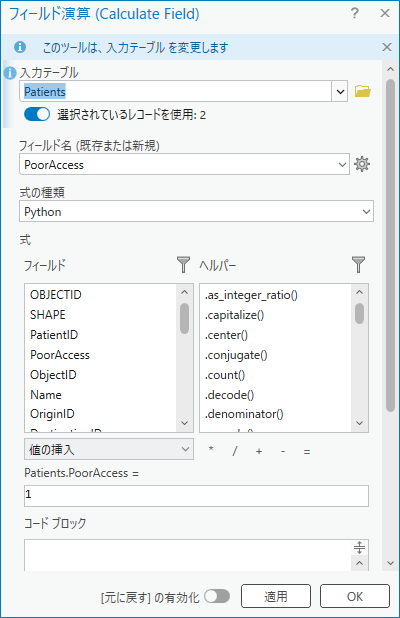Click the Apply button
400x618 pixels.
tap(275, 596)
